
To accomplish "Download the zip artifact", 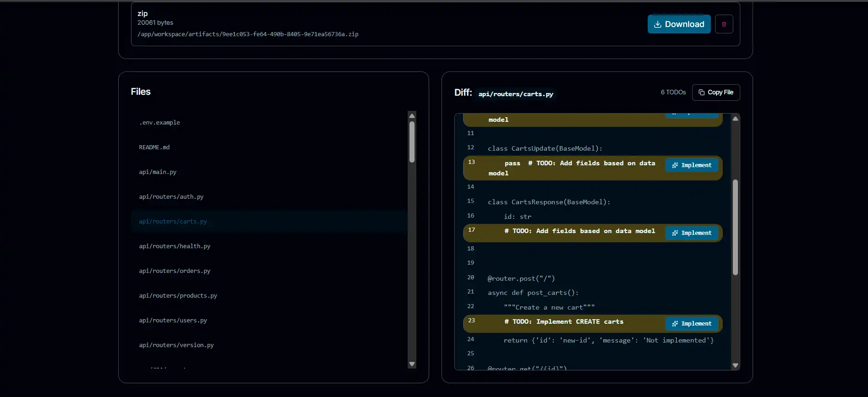I will tap(679, 24).
